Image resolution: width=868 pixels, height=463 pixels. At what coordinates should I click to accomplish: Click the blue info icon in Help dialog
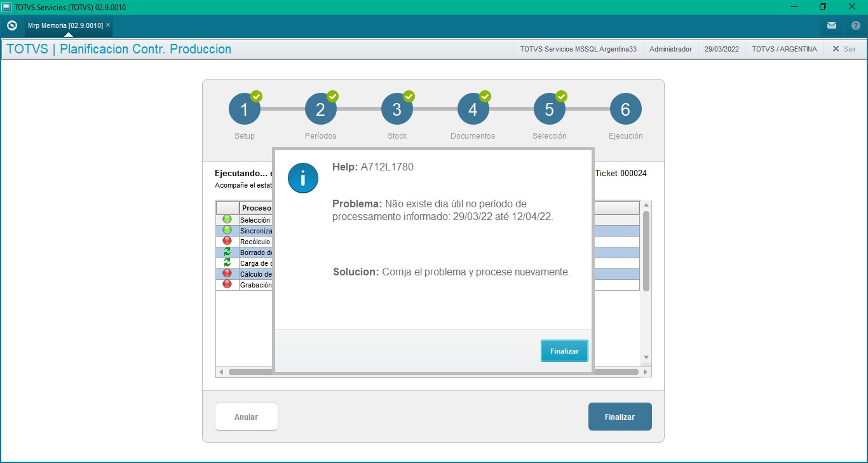coord(303,177)
